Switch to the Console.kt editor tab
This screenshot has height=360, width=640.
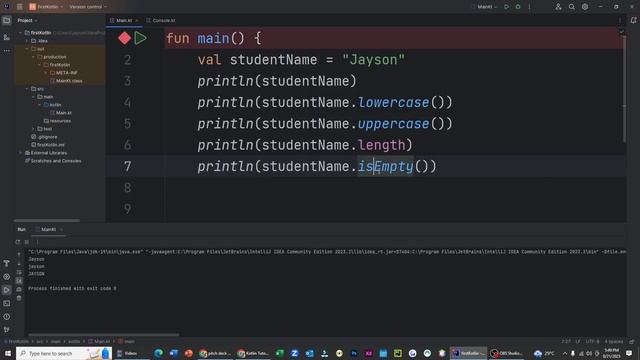point(162,20)
